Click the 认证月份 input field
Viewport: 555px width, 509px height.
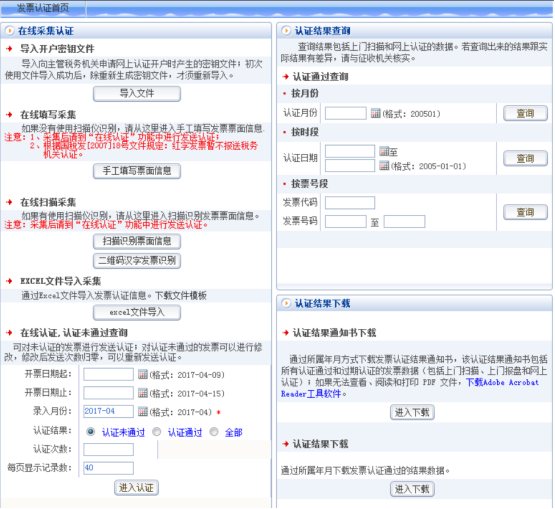point(345,113)
